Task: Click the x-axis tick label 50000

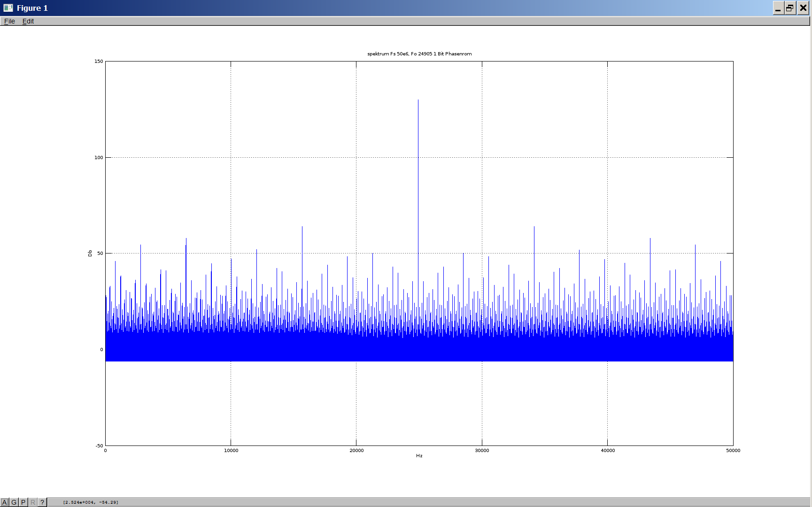Action: (733, 451)
